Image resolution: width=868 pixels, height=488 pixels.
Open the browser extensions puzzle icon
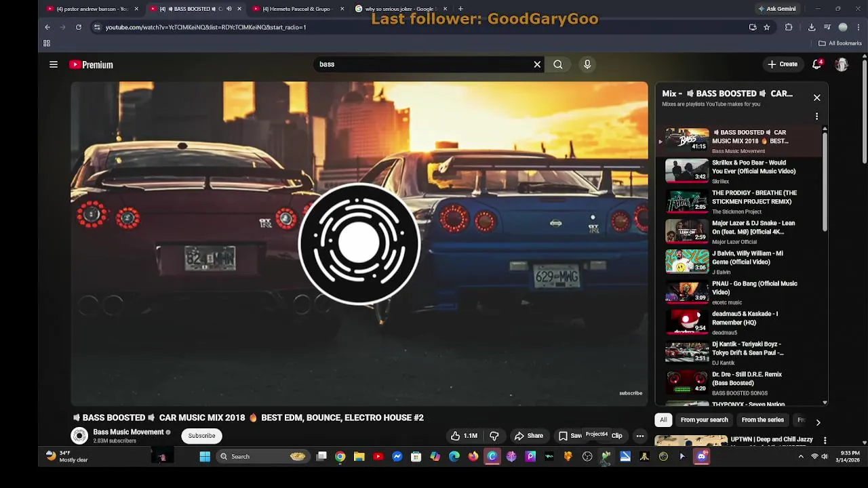point(789,27)
